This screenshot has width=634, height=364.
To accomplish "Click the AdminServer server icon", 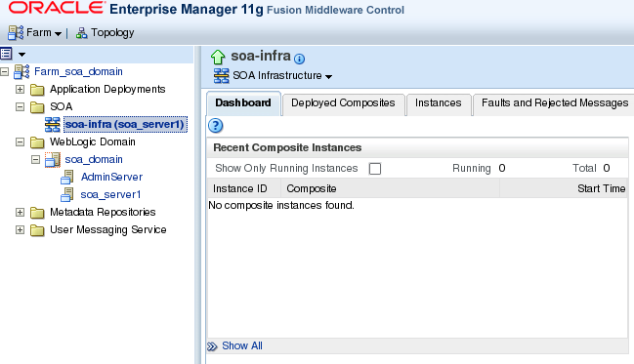I will click(67, 177).
